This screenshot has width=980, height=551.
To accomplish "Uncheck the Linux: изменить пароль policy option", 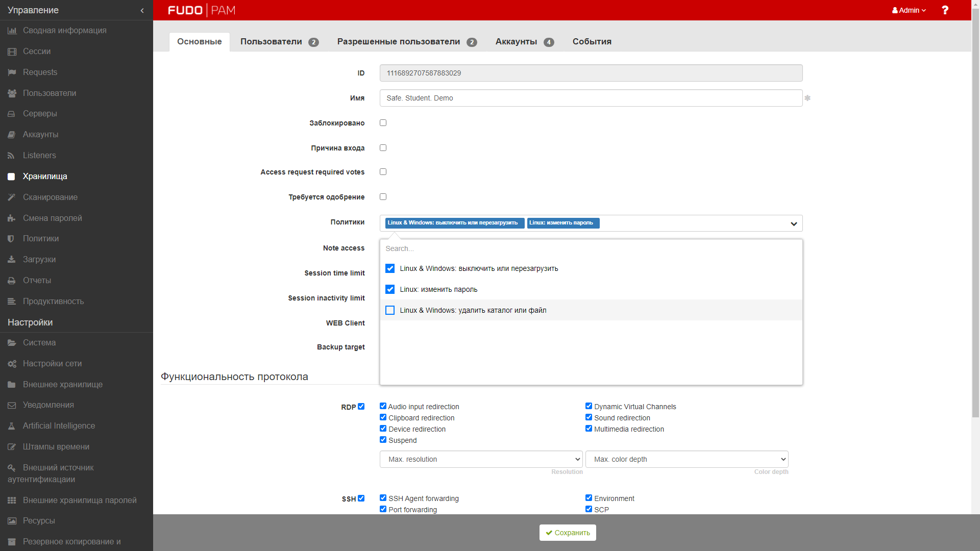I will (390, 289).
